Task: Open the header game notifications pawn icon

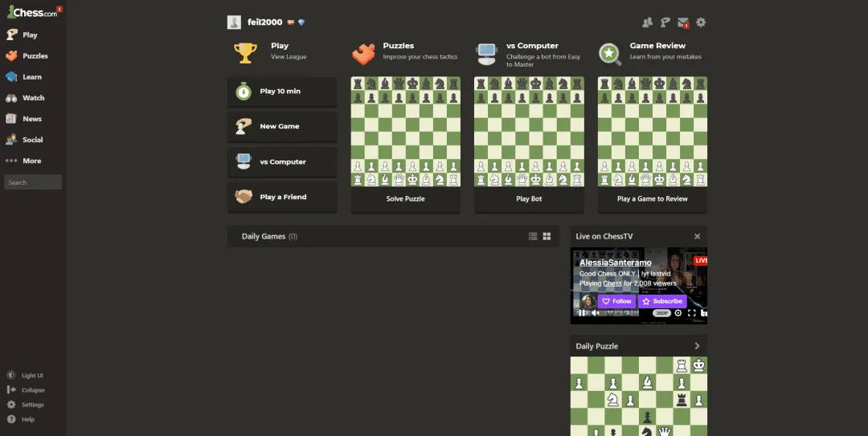Action: (x=665, y=22)
